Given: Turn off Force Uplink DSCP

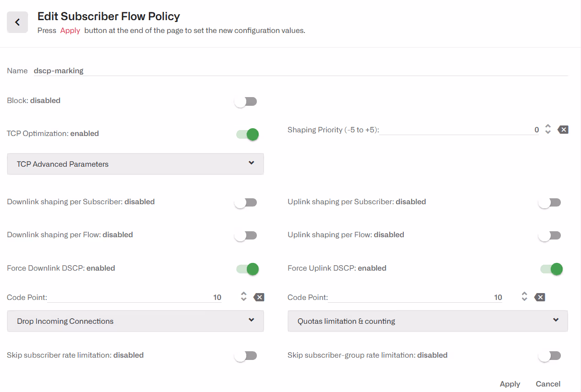Looking at the screenshot, I should pos(551,269).
